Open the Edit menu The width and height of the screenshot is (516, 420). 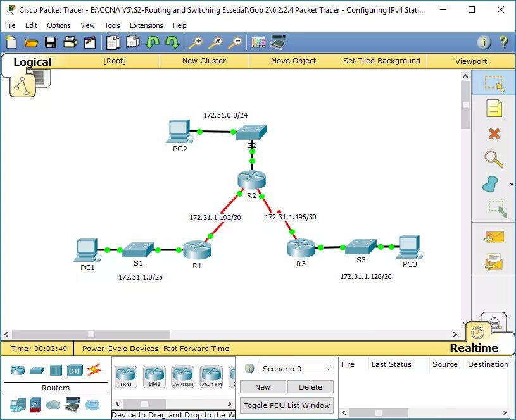[x=31, y=25]
